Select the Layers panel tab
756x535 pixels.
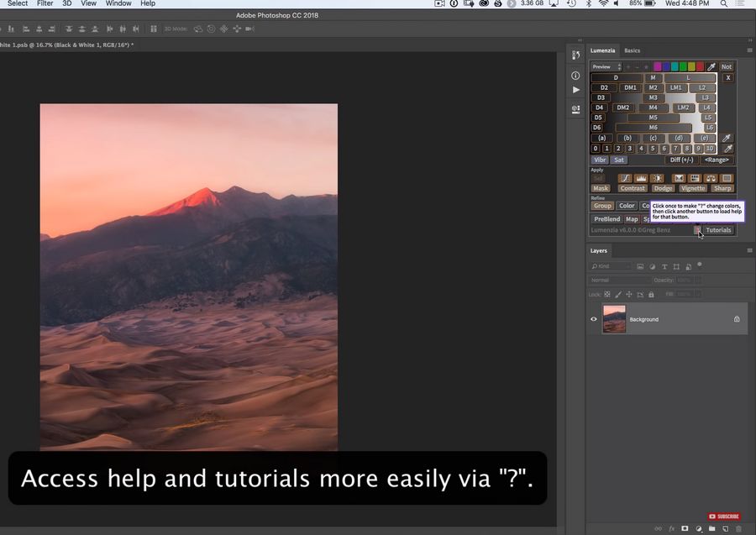click(599, 250)
